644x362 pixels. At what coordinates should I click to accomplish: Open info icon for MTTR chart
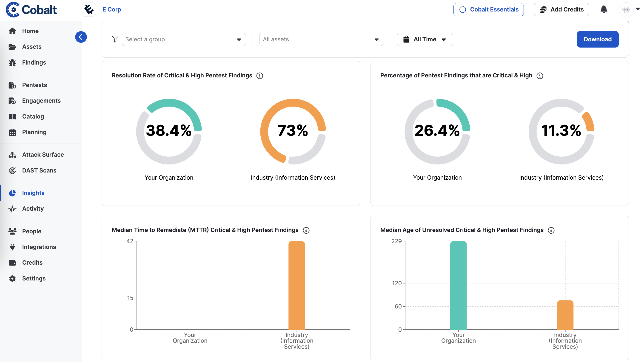pyautogui.click(x=306, y=230)
